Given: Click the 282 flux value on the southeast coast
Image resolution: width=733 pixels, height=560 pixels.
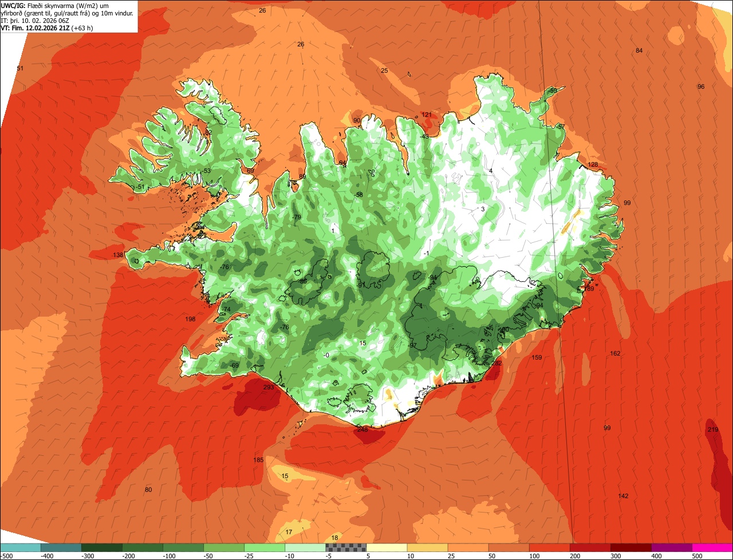Looking at the screenshot, I should tap(496, 363).
